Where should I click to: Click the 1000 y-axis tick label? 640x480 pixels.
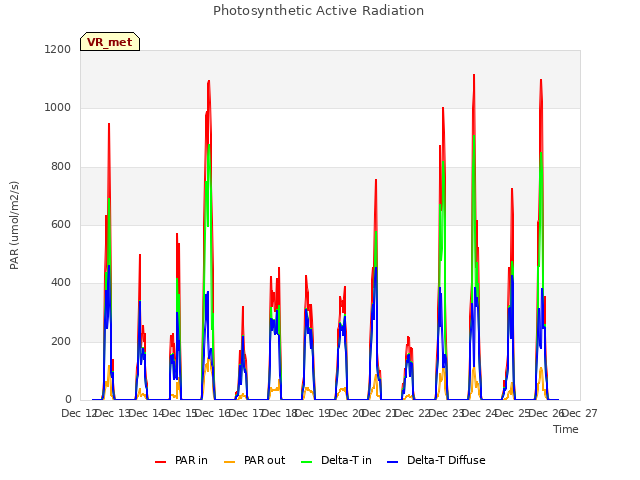(58, 108)
